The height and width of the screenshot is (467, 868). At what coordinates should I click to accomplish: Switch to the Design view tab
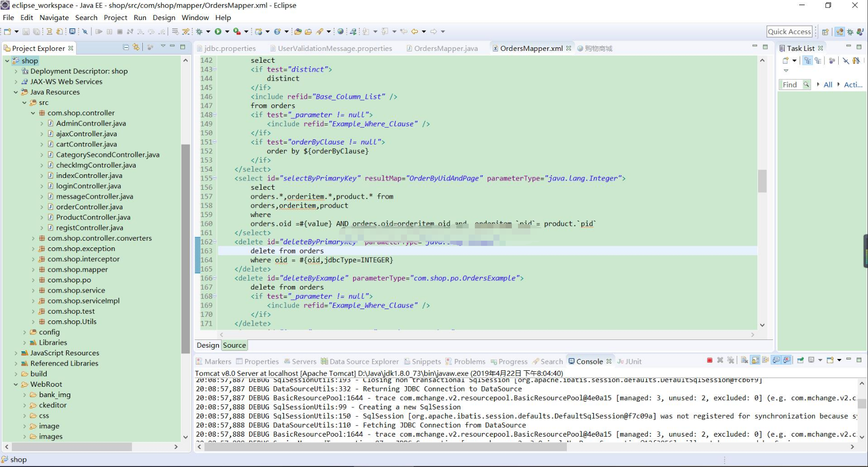208,346
